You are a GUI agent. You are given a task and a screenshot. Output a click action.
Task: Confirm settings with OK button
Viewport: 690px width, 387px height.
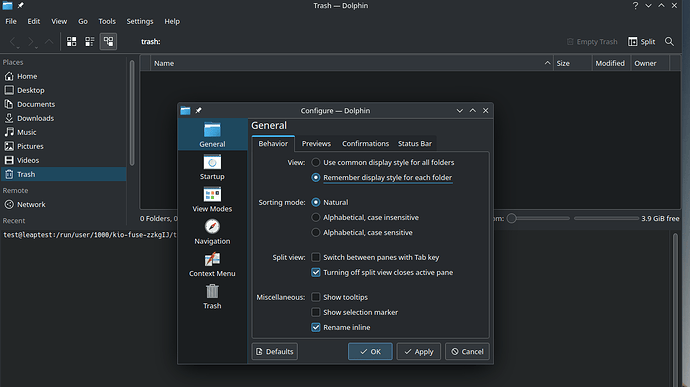click(370, 351)
